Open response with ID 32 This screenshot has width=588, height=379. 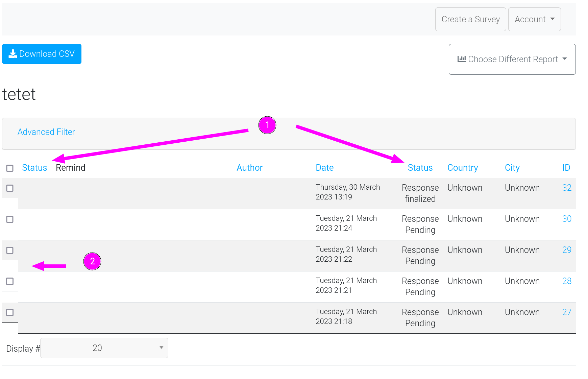[x=566, y=188]
